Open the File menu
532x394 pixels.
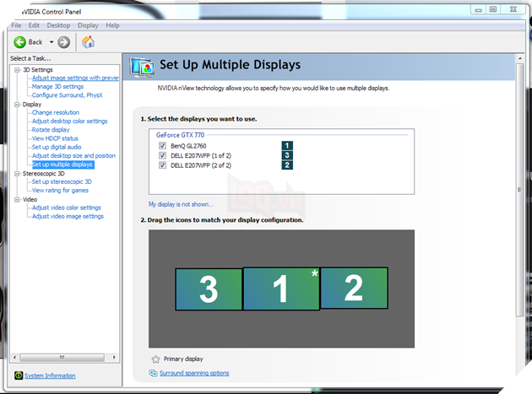pos(16,25)
